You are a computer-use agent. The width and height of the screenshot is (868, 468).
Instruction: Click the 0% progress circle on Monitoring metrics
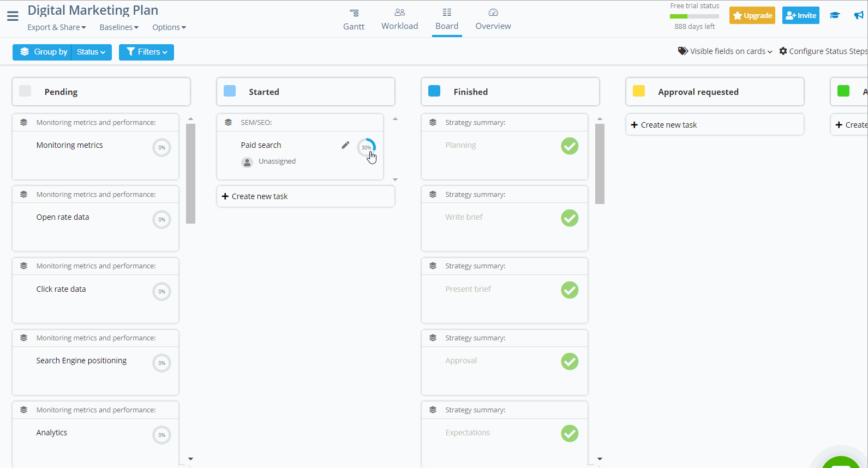point(161,148)
